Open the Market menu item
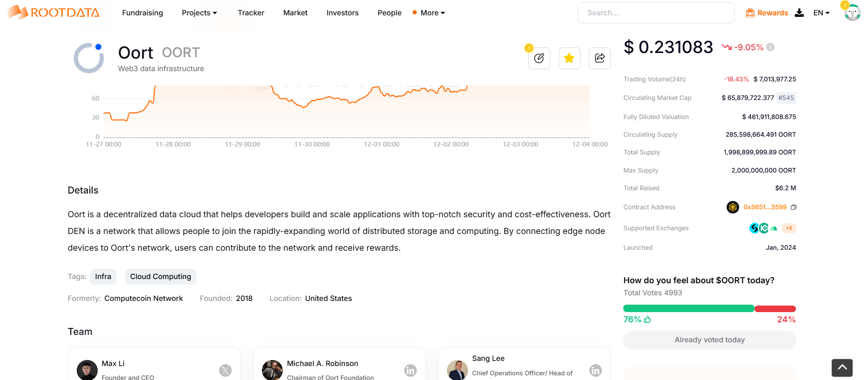The height and width of the screenshot is (380, 868). [x=295, y=13]
